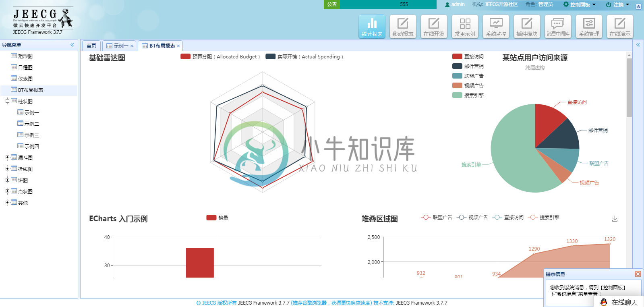Switch to the 首页 tab
Screen dimensions: 644x307
[x=91, y=46]
